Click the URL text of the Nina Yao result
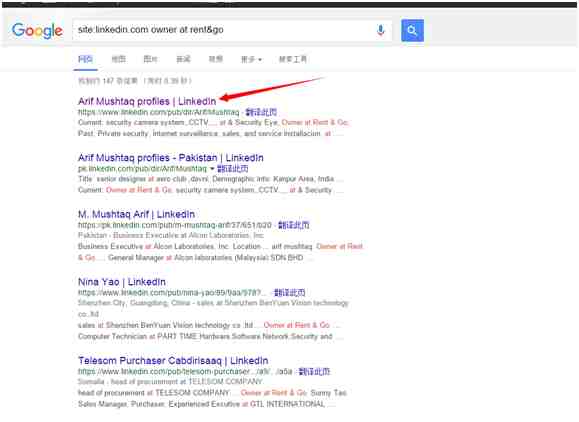579x422 pixels. coord(172,292)
